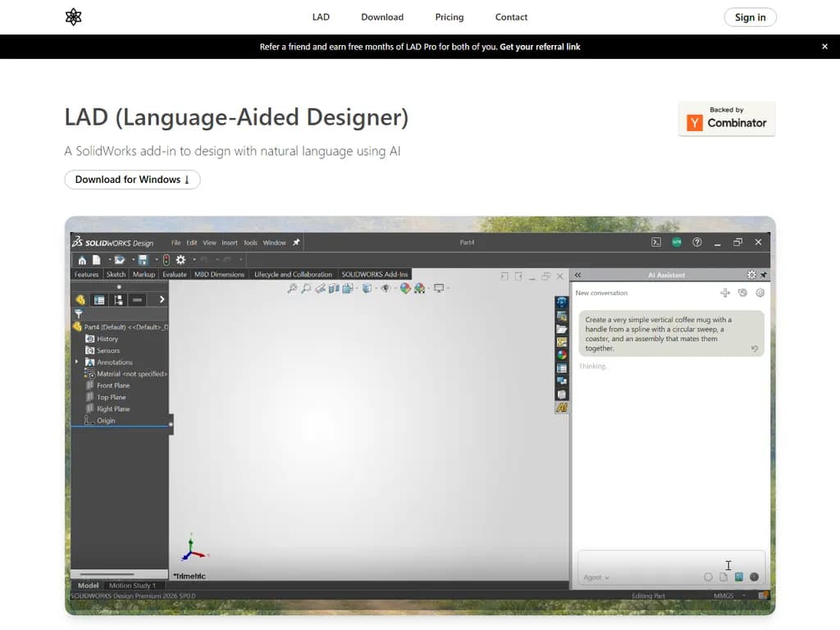This screenshot has width=840, height=630.
Task: Click the LAD atom logo
Action: [x=73, y=17]
